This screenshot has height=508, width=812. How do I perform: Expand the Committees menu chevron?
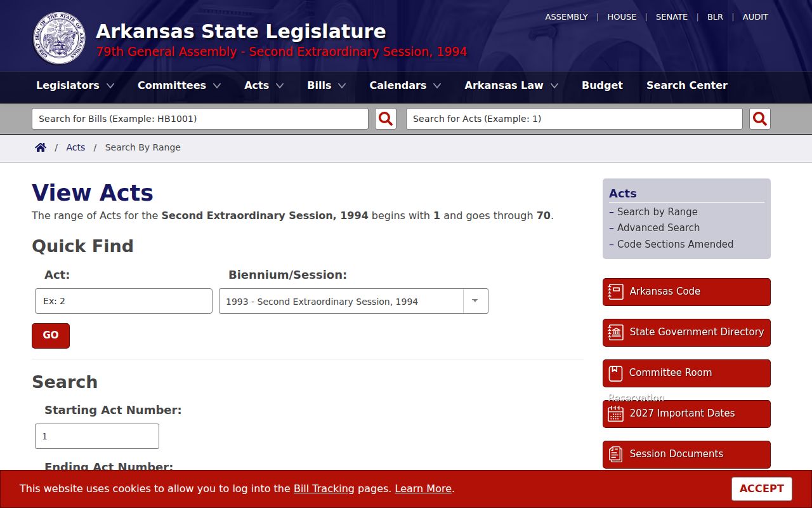tap(217, 86)
